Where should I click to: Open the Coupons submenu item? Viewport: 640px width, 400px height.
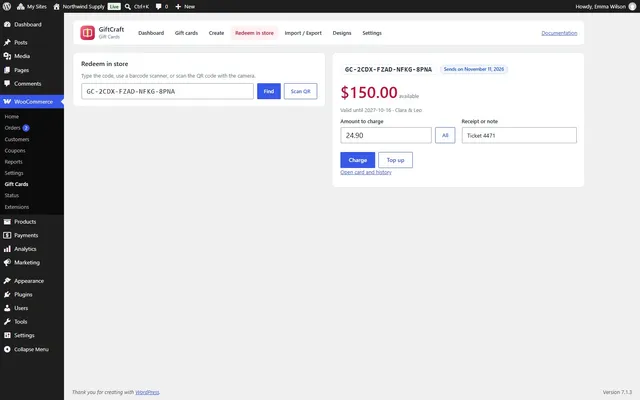point(15,151)
